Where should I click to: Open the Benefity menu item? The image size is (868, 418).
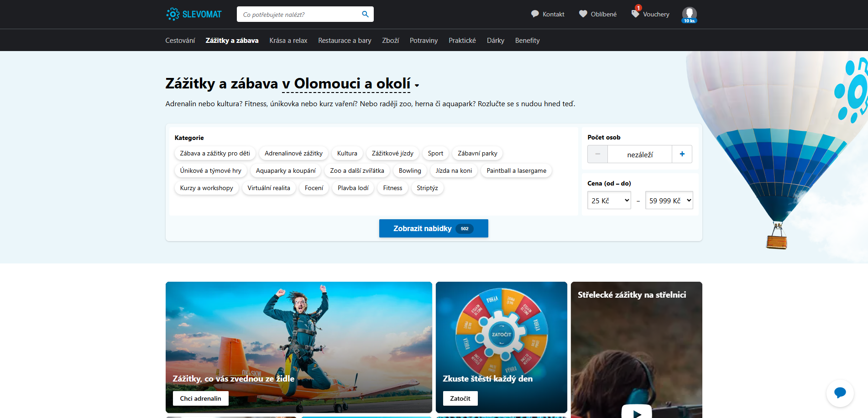point(528,41)
